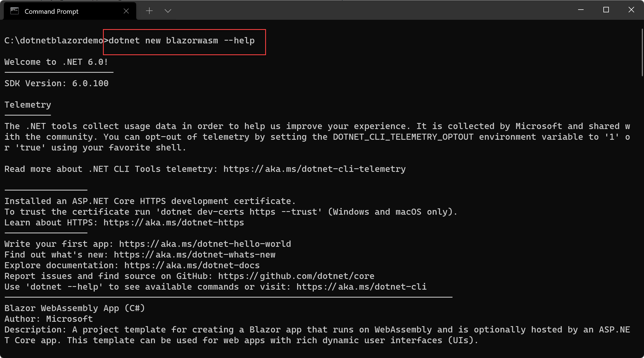This screenshot has width=644, height=358.
Task: Minimize the terminal window
Action: (581, 10)
